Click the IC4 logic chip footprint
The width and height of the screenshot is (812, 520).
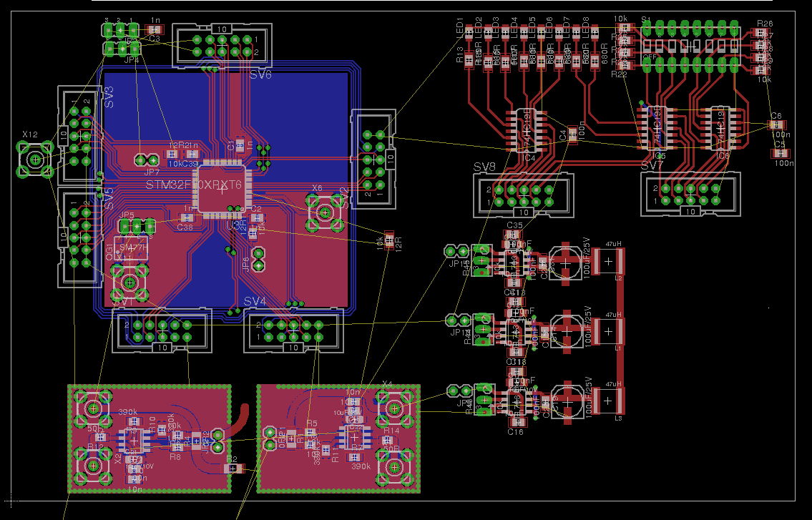point(528,129)
